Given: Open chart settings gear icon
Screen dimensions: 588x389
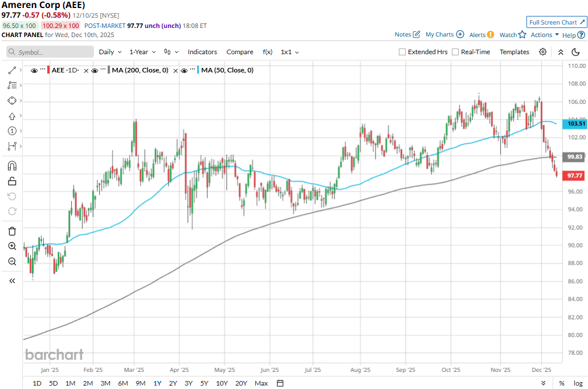Looking at the screenshot, I should point(542,52).
